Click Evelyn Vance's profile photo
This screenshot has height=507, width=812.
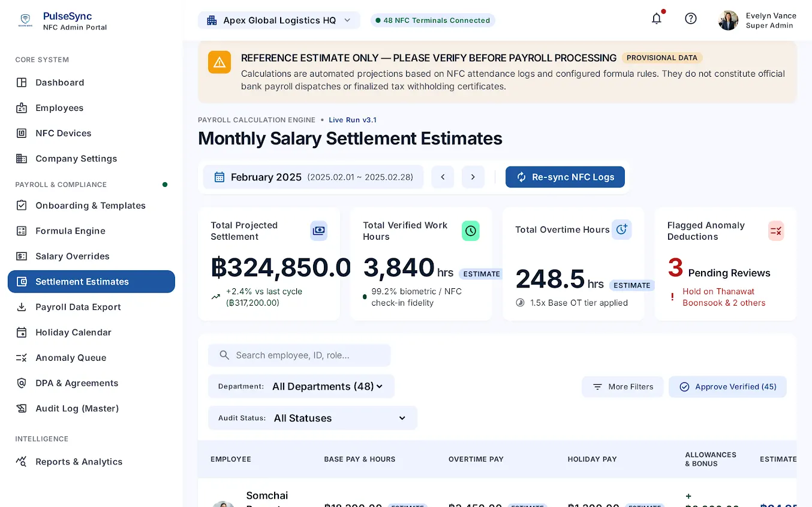(x=728, y=20)
